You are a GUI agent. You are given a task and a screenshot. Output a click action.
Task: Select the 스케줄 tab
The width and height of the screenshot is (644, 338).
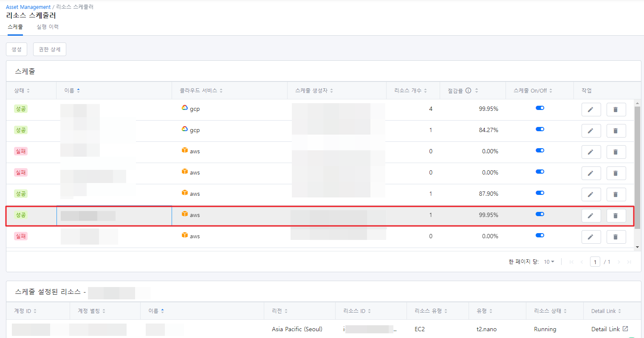click(15, 27)
